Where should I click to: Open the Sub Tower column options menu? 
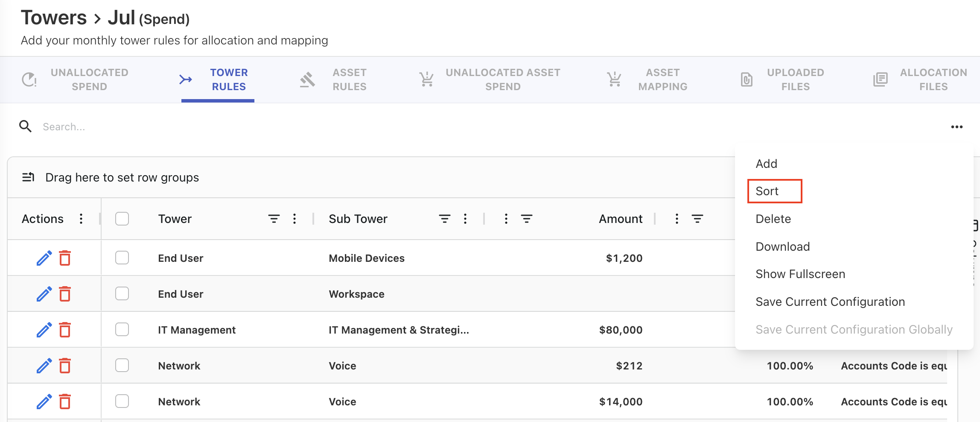465,219
